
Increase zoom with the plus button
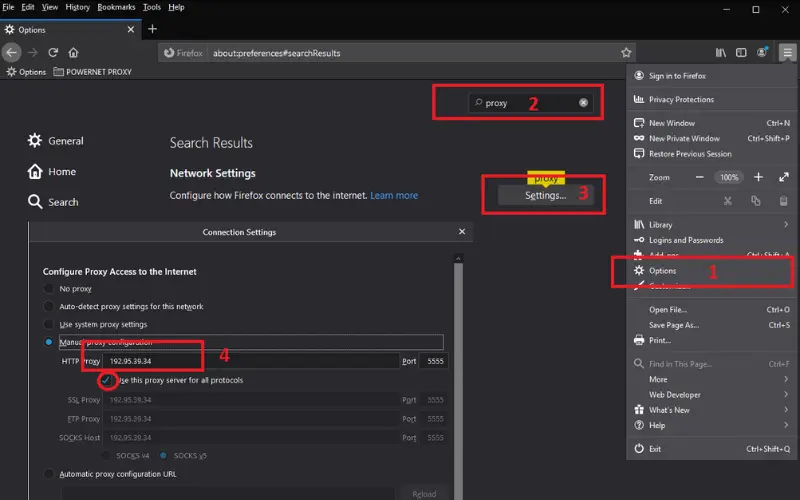(758, 177)
